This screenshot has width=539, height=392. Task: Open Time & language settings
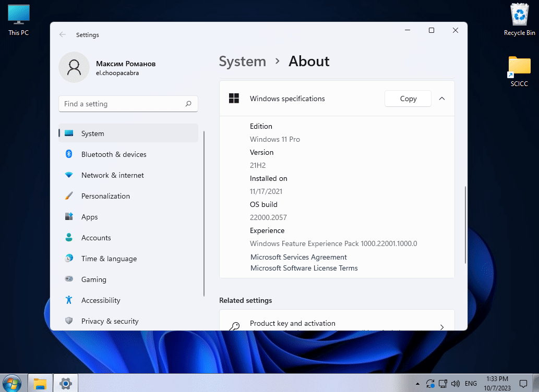click(128, 259)
